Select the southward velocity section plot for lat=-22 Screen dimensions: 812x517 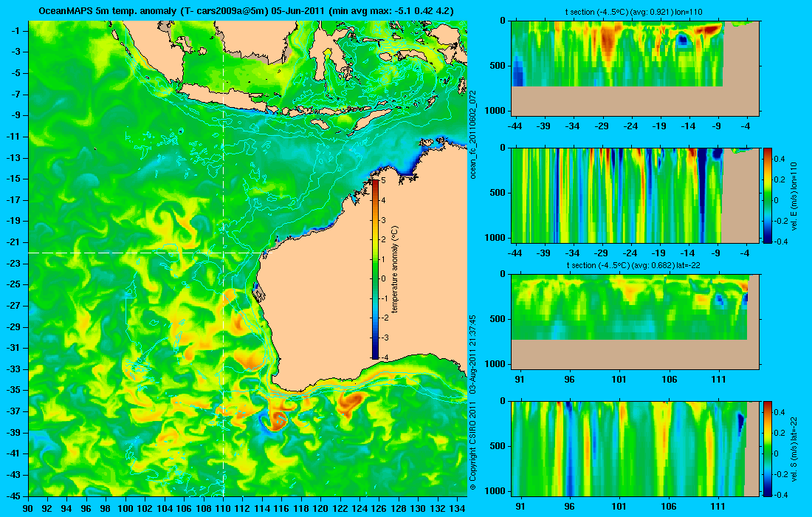click(635, 448)
